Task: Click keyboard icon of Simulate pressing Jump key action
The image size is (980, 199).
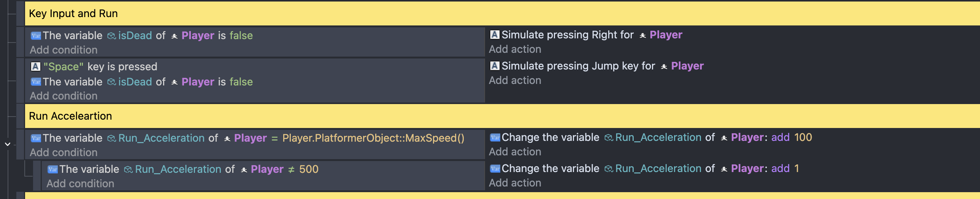Action: coord(494,66)
